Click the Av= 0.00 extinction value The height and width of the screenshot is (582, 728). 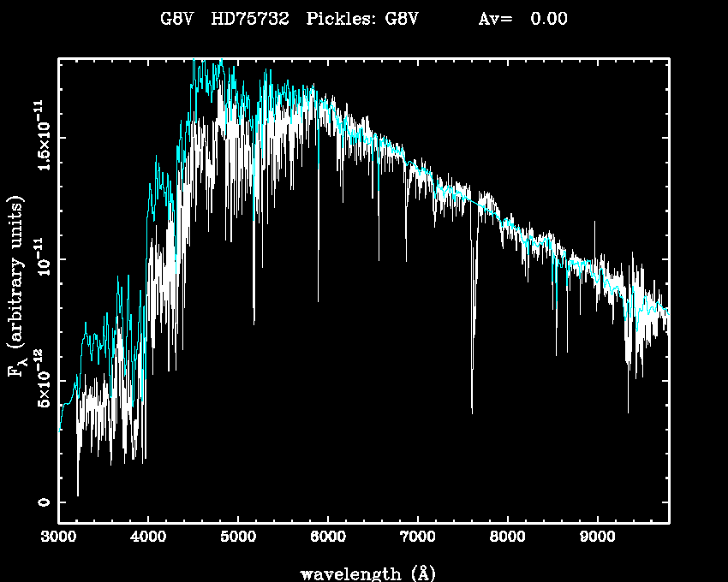(x=522, y=19)
